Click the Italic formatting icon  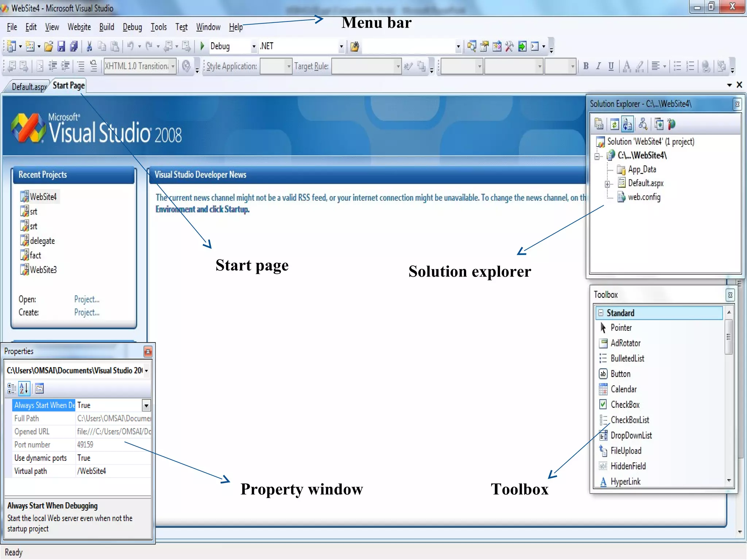[598, 66]
